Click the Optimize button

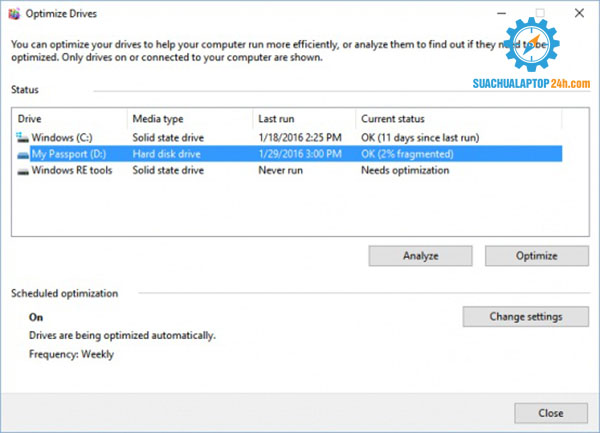(x=536, y=256)
